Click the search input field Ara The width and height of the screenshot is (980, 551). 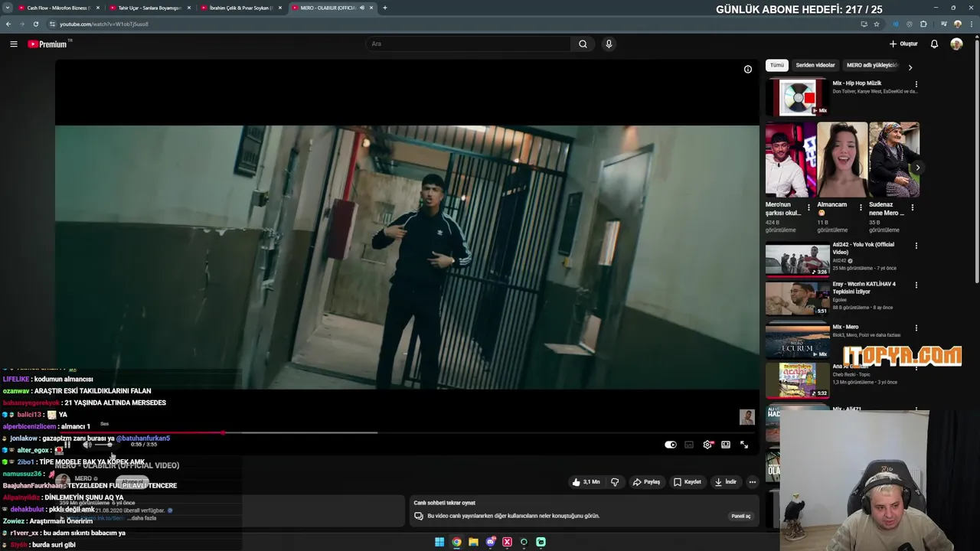[x=468, y=44]
